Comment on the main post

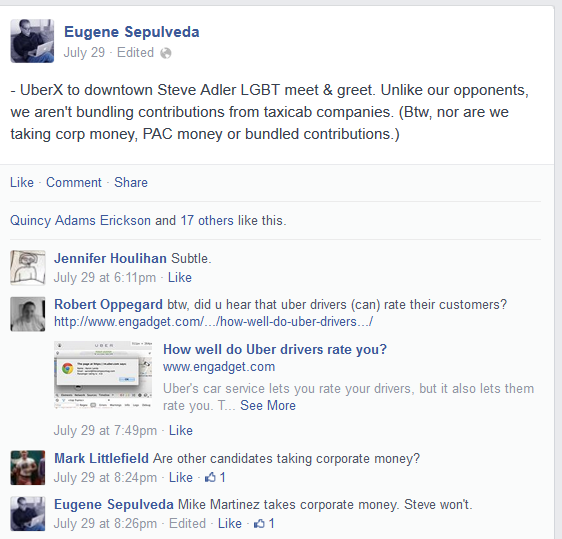point(74,182)
